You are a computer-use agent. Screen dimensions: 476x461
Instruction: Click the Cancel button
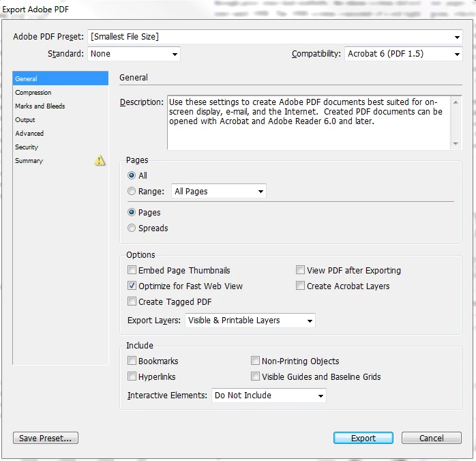[432, 438]
